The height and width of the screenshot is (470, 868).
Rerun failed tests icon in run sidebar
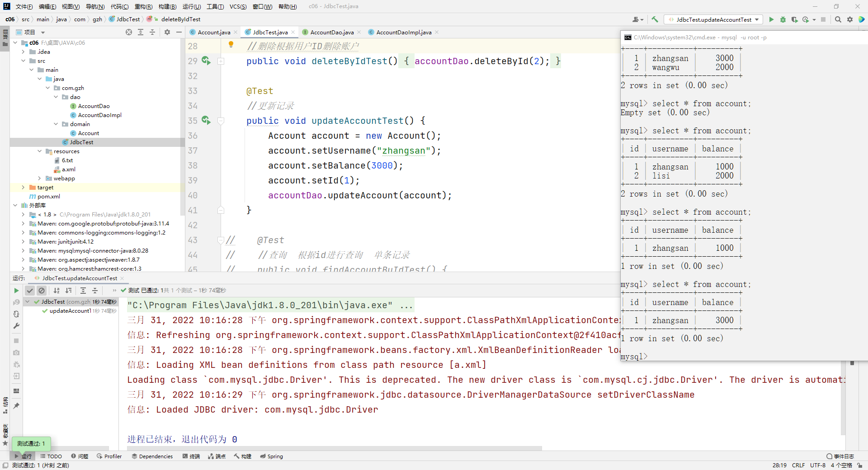16,302
